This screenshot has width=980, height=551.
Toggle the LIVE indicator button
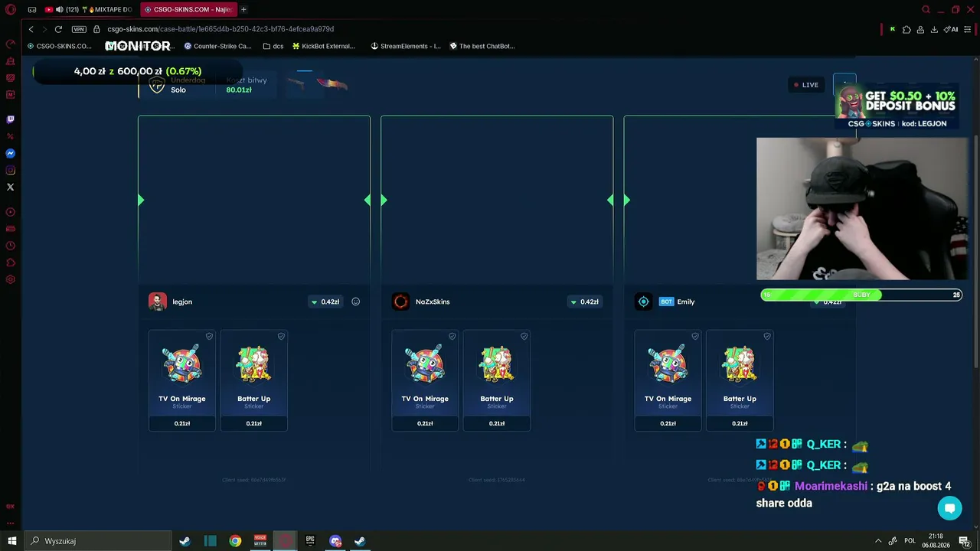[806, 85]
